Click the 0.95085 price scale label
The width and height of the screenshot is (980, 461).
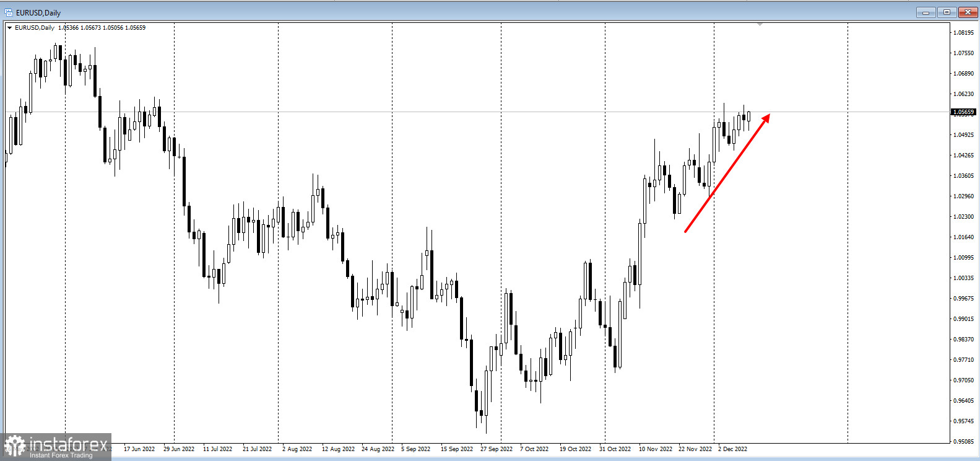pos(963,442)
